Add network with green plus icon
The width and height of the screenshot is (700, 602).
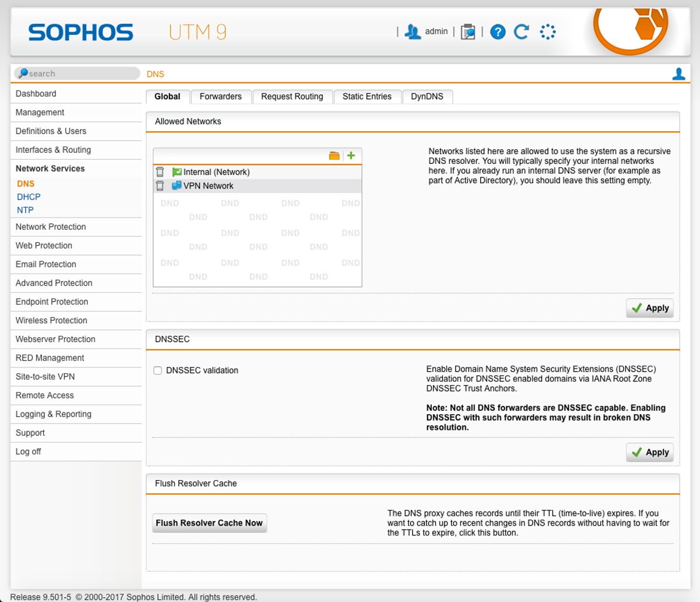coord(351,156)
